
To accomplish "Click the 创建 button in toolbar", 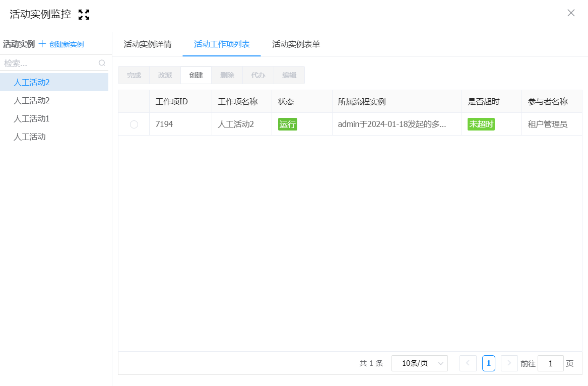I will coord(196,75).
